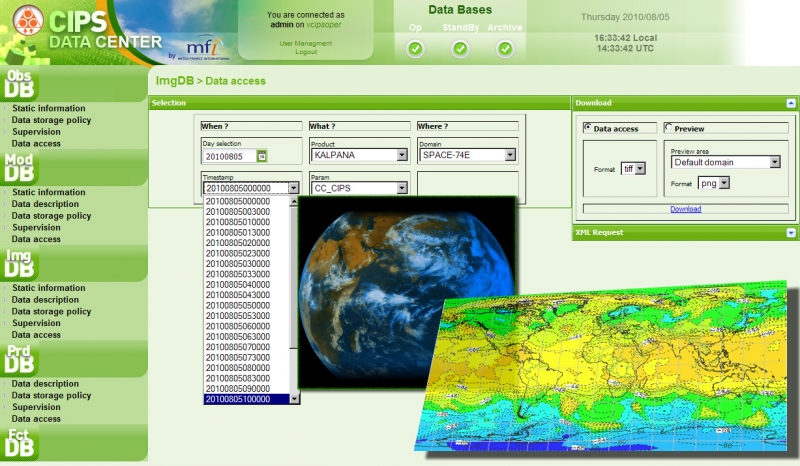Click the timestamp list scrollbar up arrow
The height and width of the screenshot is (466, 800).
coord(294,201)
